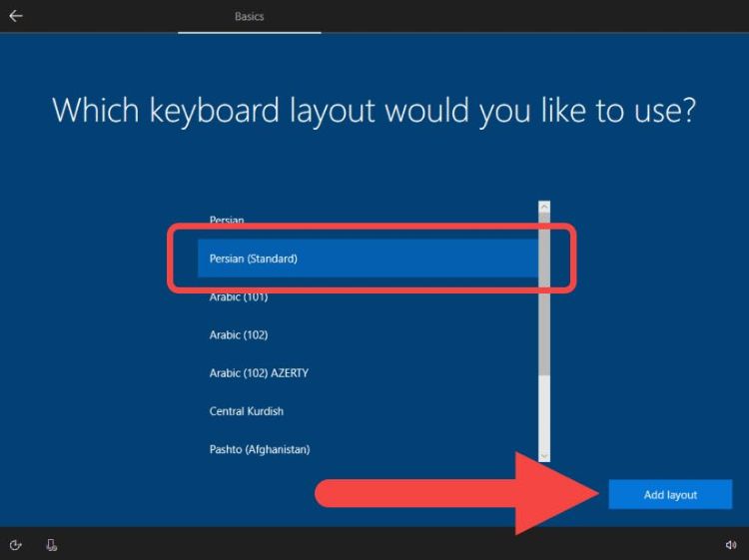Click the volume speaker icon
The width and height of the screenshot is (749, 560).
(x=731, y=545)
